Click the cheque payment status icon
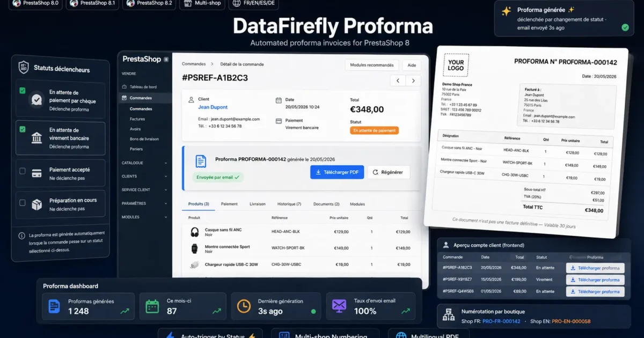The width and height of the screenshot is (644, 338). click(36, 100)
